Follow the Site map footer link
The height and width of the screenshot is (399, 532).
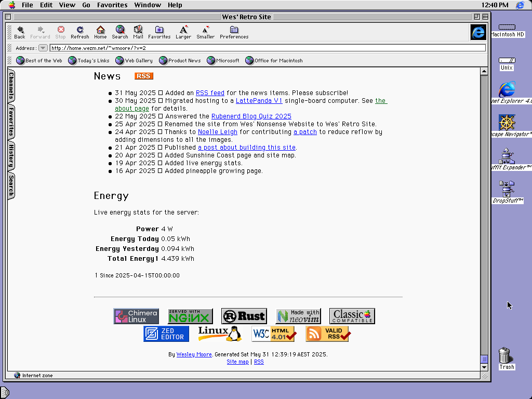[237, 362]
